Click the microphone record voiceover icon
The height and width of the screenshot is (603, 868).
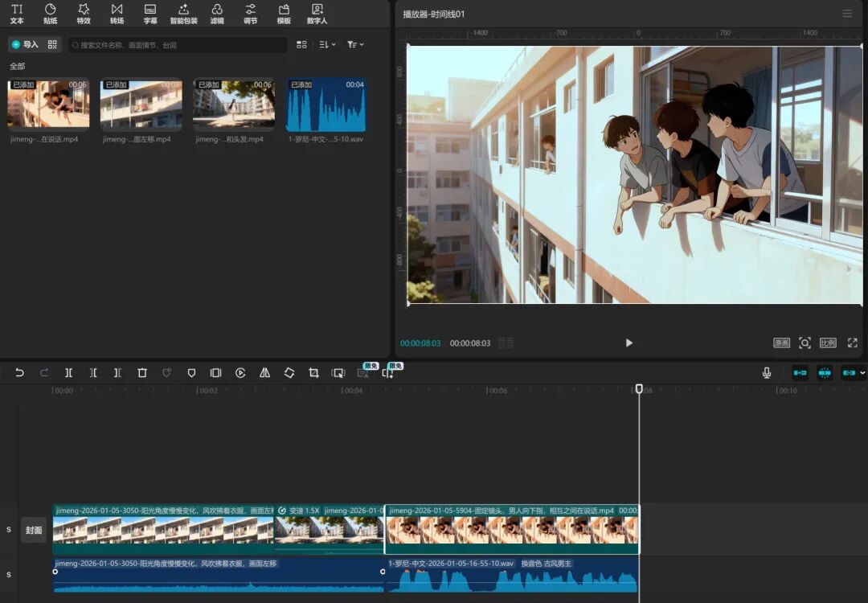pyautogui.click(x=767, y=373)
